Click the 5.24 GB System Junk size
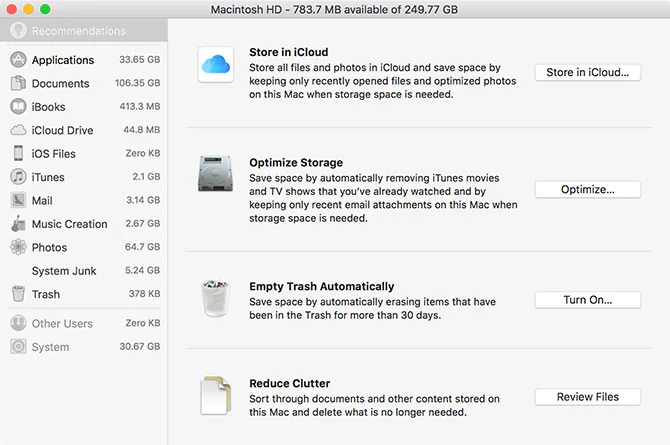The image size is (670, 445). pyautogui.click(x=143, y=270)
